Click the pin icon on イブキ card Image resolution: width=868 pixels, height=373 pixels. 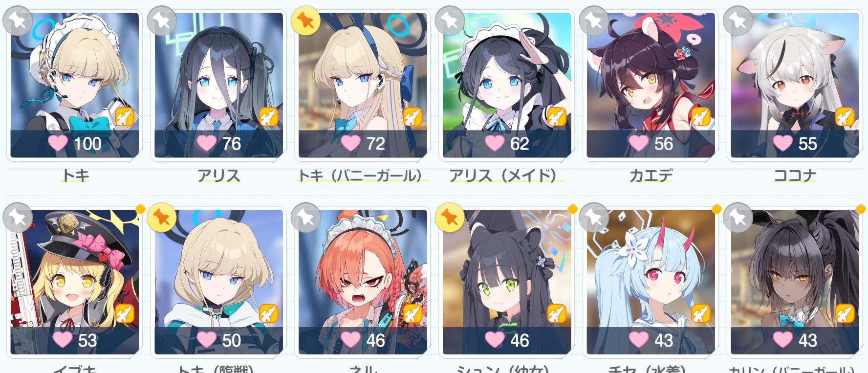pos(18,217)
